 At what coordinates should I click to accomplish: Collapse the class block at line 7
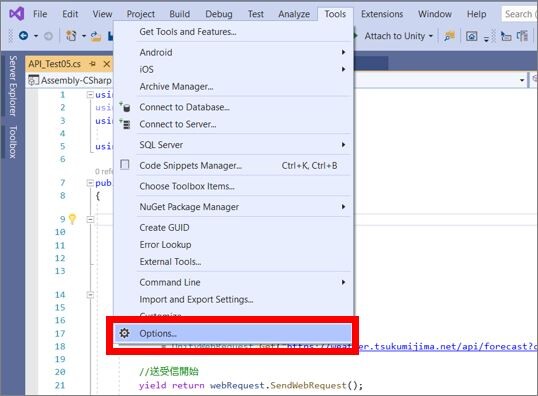pyautogui.click(x=90, y=183)
